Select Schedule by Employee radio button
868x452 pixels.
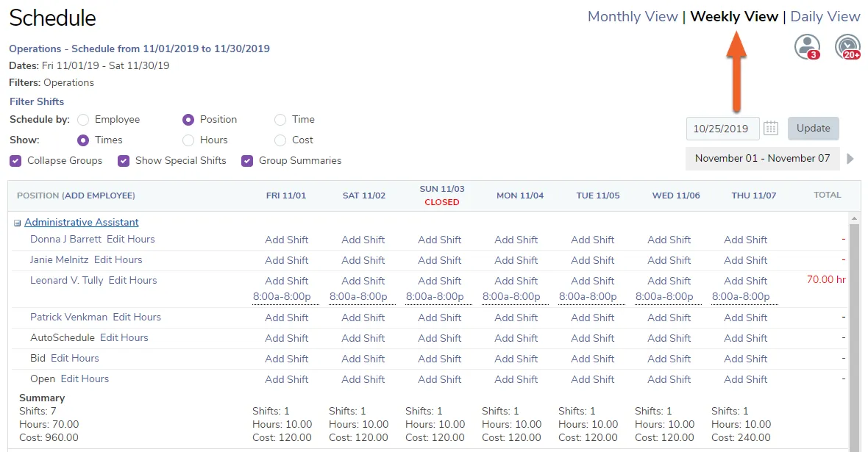click(83, 120)
